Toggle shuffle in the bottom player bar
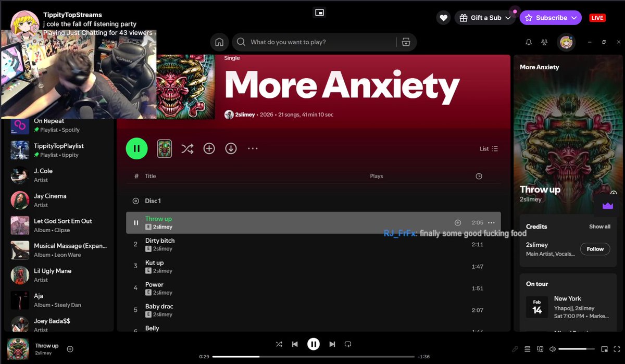 (x=279, y=344)
